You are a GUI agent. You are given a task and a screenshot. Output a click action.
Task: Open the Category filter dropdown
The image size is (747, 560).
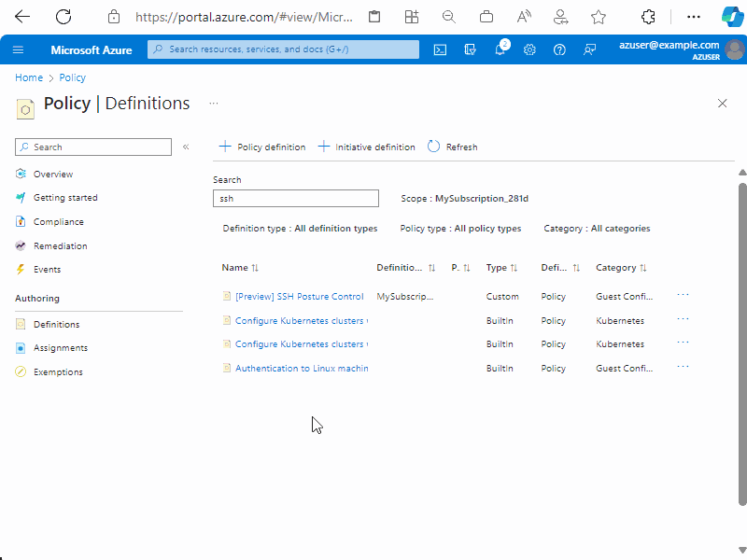pos(597,229)
